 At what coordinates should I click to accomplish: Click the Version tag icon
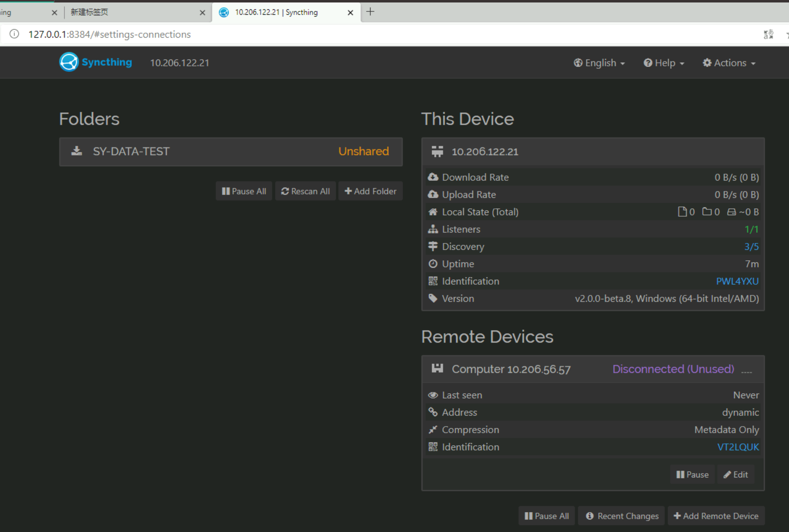(x=433, y=298)
